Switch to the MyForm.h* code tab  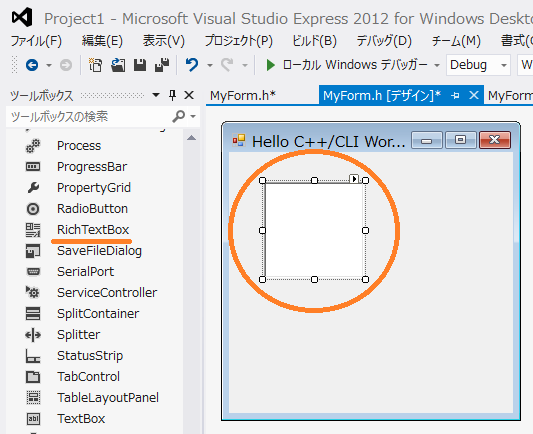tap(242, 96)
